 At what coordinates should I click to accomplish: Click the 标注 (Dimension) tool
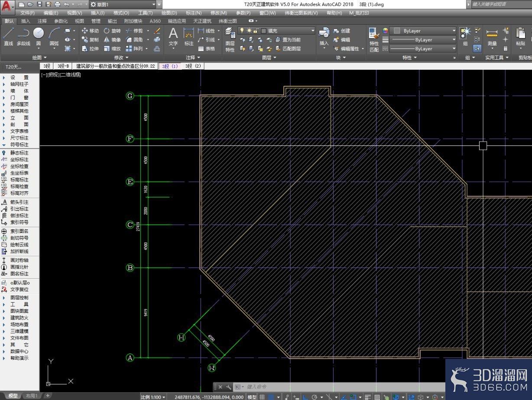189,36
